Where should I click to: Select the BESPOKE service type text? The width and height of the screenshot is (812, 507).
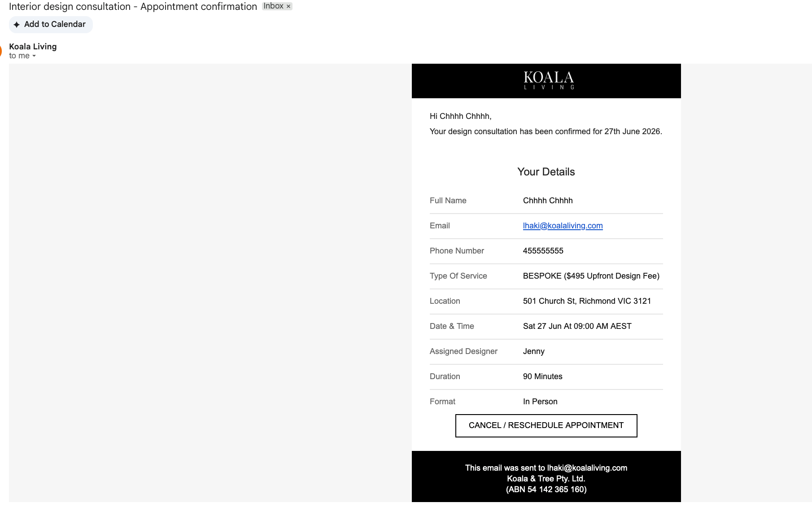(x=591, y=276)
